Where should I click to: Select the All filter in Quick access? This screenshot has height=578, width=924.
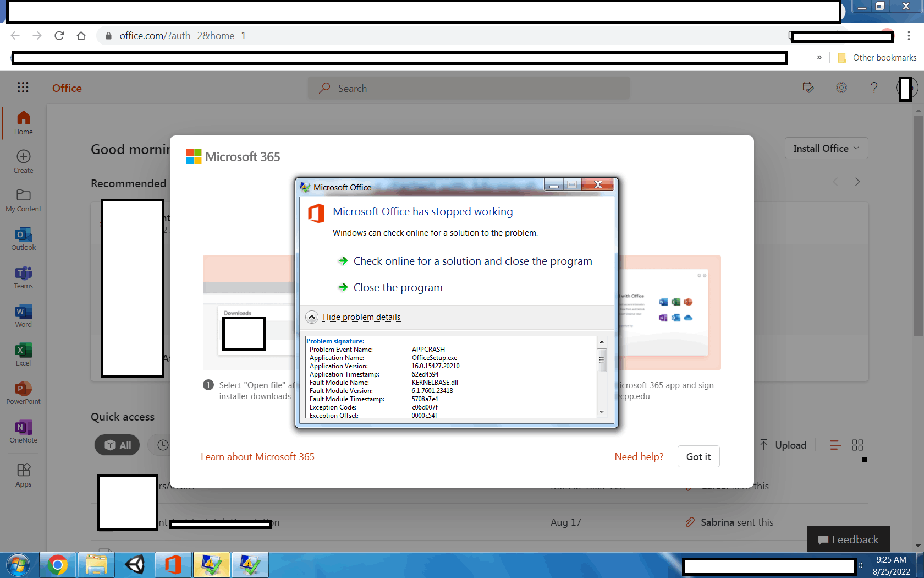coord(117,445)
